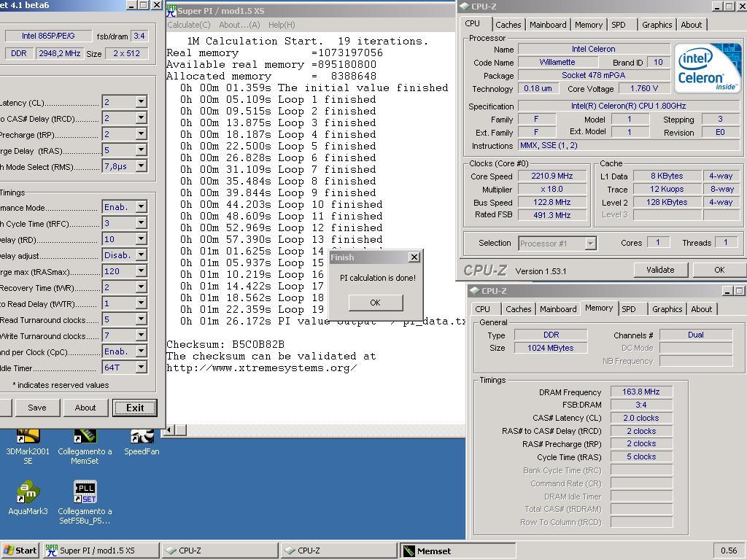Open Performance Mode dropdown showing Enab.
The width and height of the screenshot is (747, 560).
click(141, 207)
